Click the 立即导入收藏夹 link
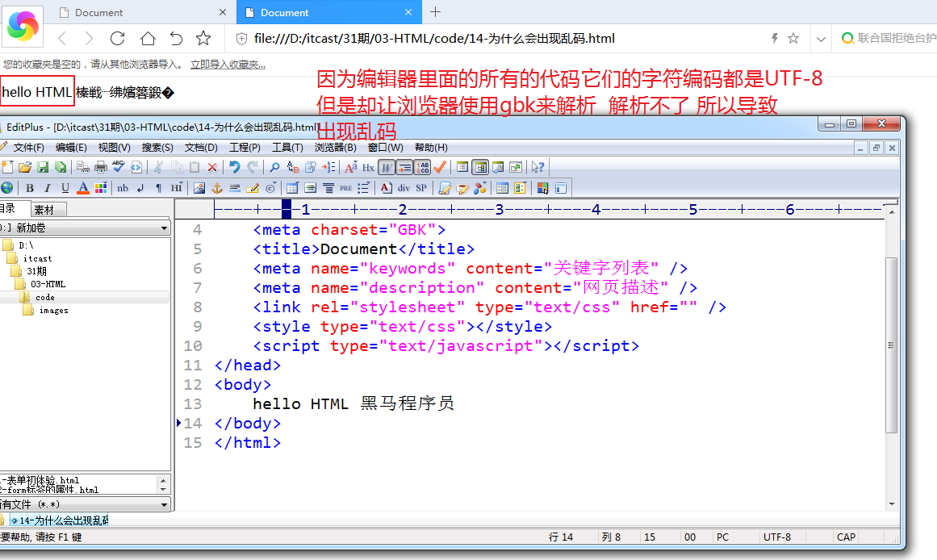This screenshot has width=937, height=560. click(228, 65)
